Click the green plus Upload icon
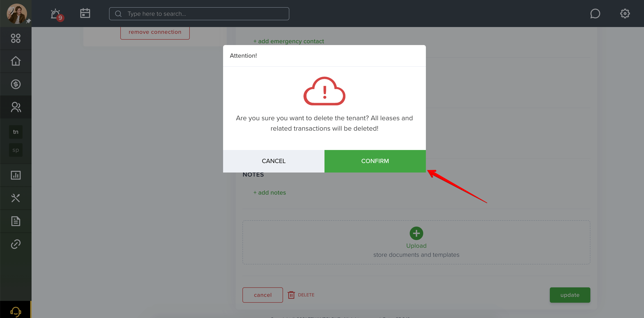 (x=416, y=233)
